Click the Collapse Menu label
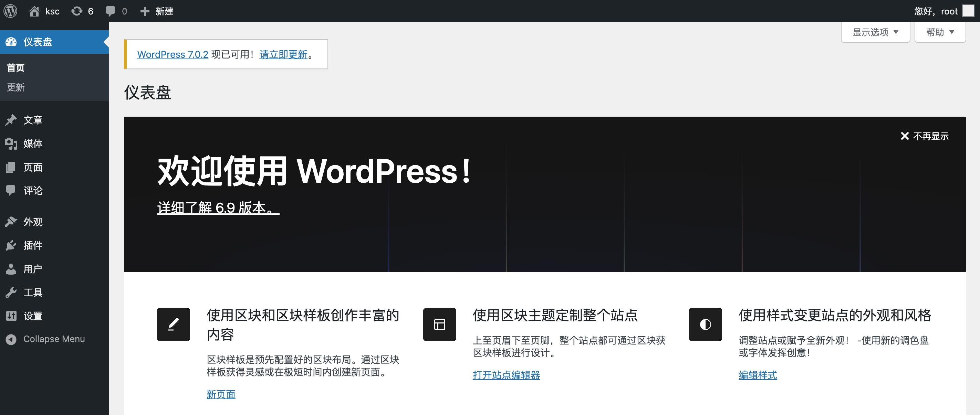Image resolution: width=980 pixels, height=415 pixels. (x=54, y=339)
